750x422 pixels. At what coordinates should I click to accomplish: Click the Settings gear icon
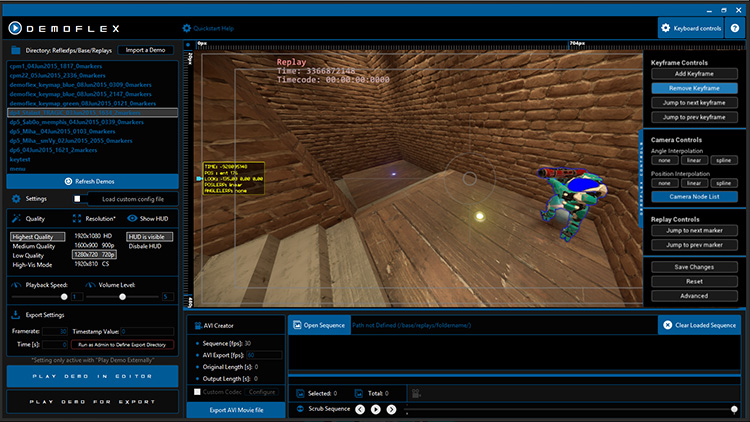16,198
